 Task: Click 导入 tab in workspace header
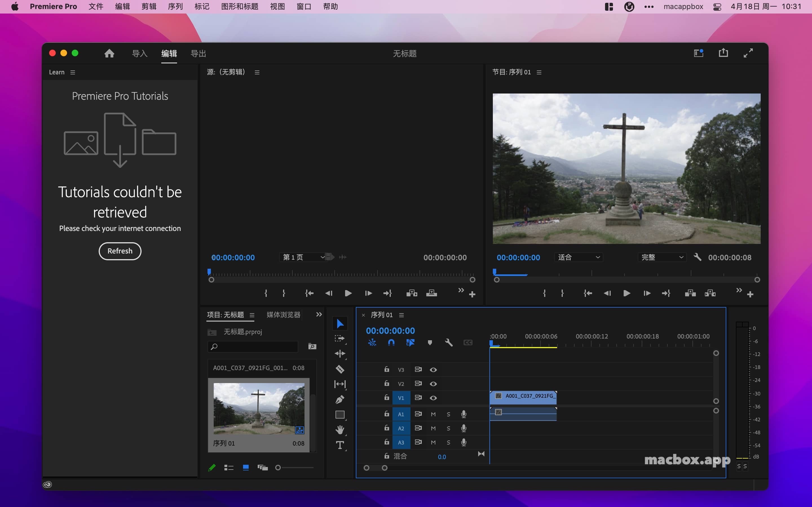point(138,53)
